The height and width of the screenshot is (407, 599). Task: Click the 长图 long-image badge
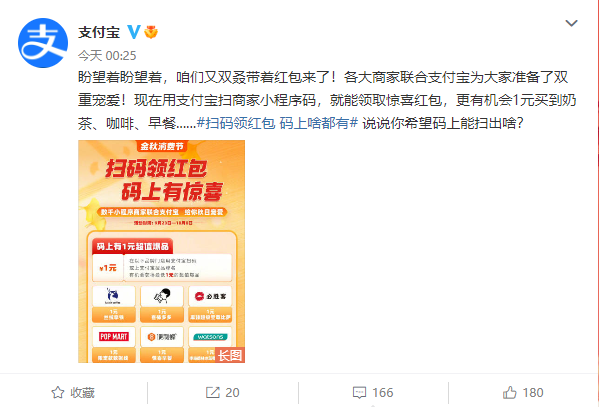click(230, 355)
